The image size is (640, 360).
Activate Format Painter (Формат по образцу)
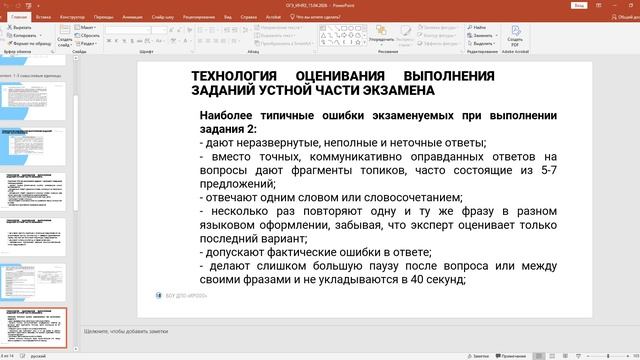click(x=29, y=43)
